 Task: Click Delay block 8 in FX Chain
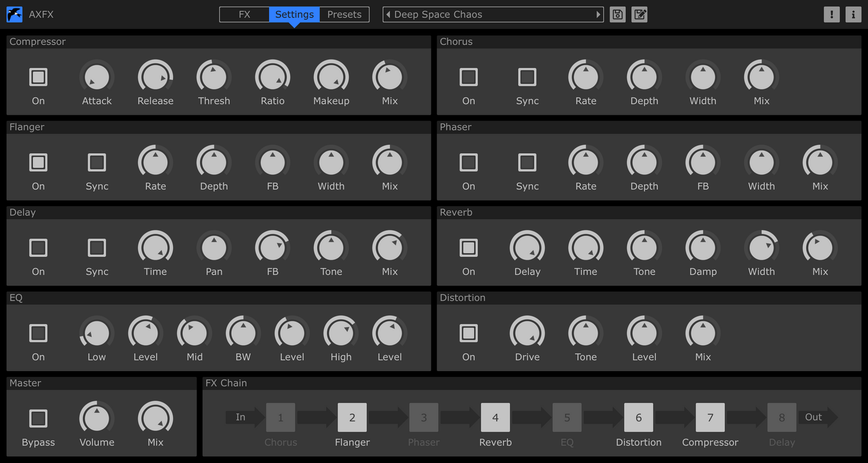click(x=782, y=417)
